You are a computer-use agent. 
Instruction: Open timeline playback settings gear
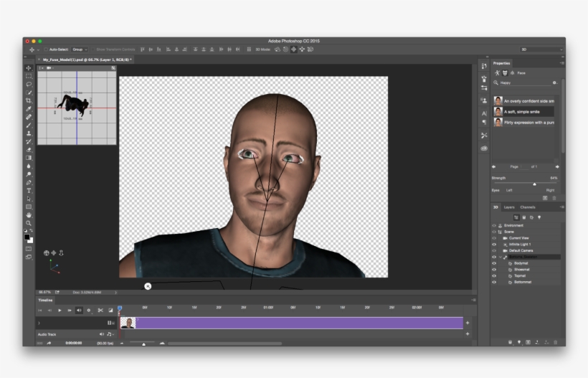89,310
